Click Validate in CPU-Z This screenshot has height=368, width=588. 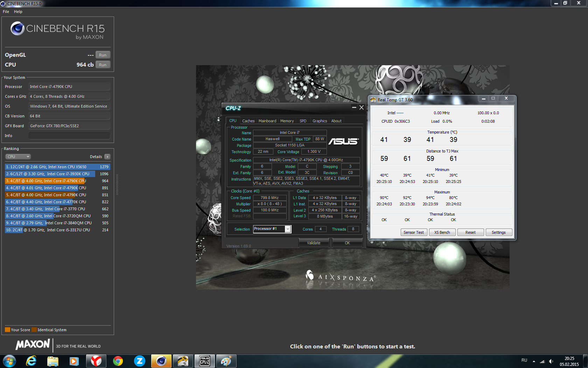[x=314, y=243]
